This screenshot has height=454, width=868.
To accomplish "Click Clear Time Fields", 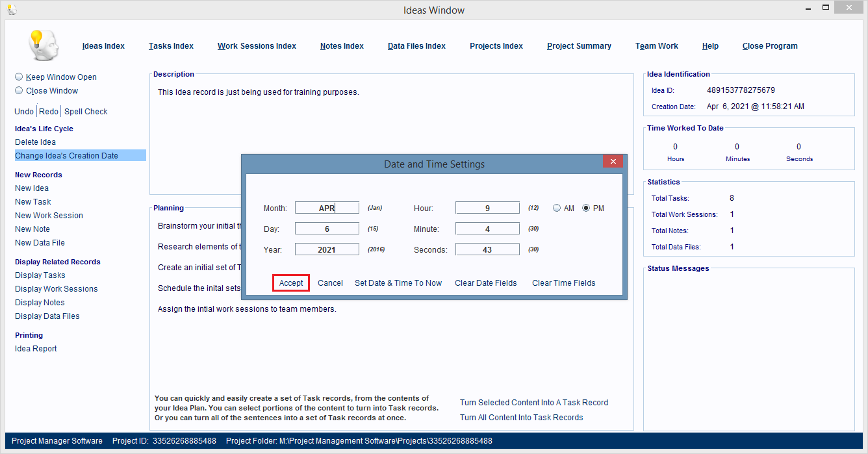I will [x=564, y=283].
